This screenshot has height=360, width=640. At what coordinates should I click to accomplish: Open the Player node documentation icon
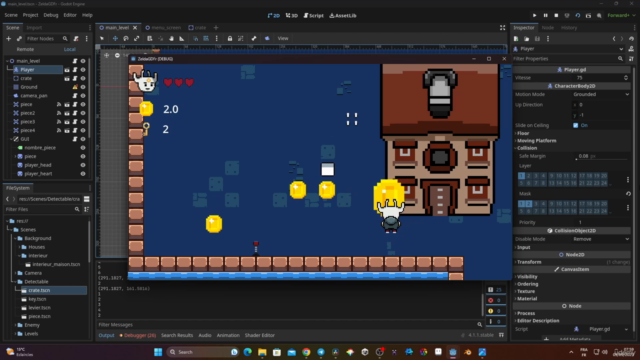pos(631,49)
